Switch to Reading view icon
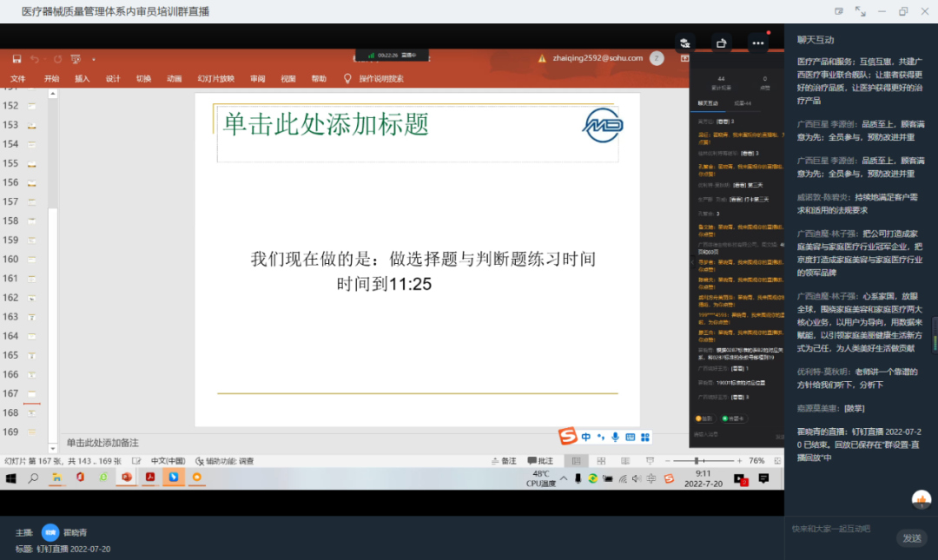This screenshot has height=560, width=938. [x=625, y=461]
